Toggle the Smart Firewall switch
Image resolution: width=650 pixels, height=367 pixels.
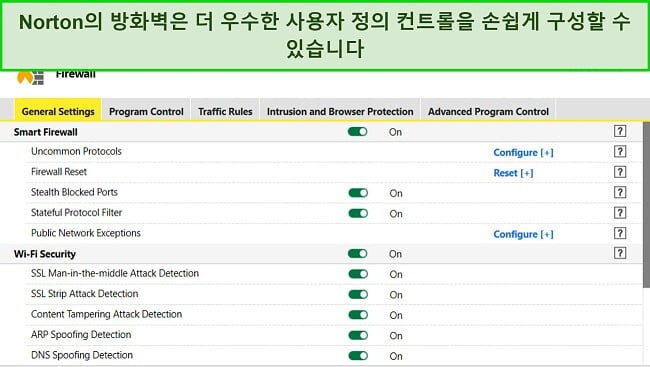(x=357, y=132)
